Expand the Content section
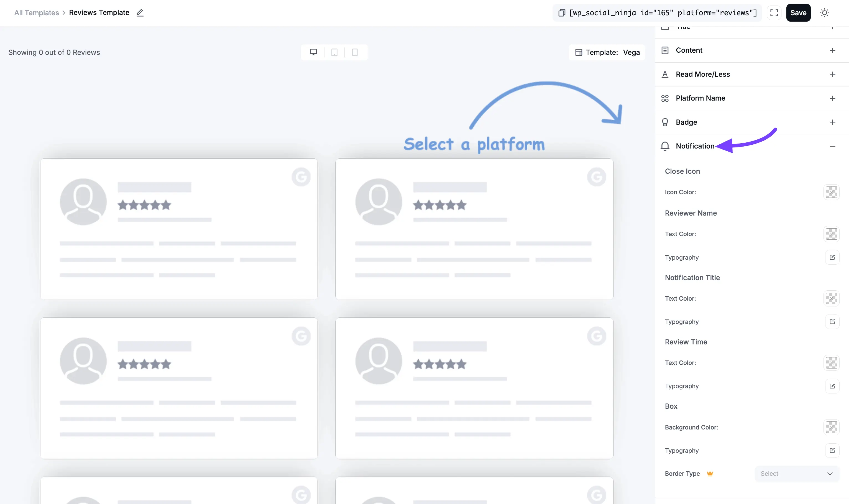The height and width of the screenshot is (504, 849). (833, 50)
